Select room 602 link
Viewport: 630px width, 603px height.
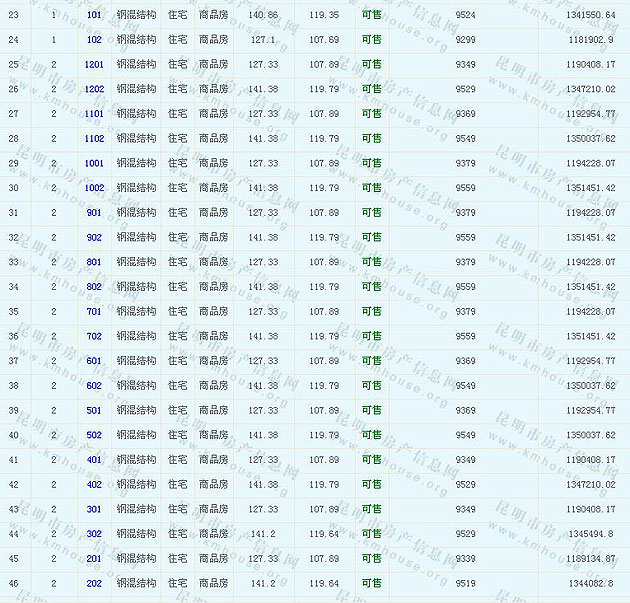(94, 386)
